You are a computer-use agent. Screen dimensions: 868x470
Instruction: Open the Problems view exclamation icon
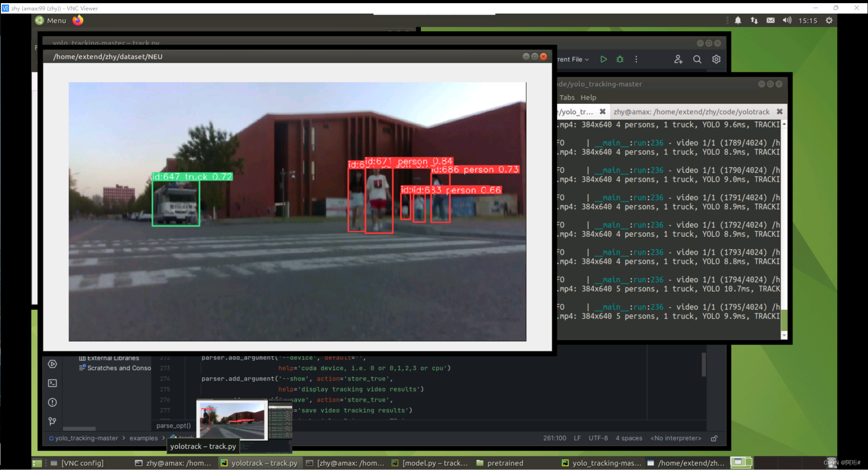[x=52, y=402]
